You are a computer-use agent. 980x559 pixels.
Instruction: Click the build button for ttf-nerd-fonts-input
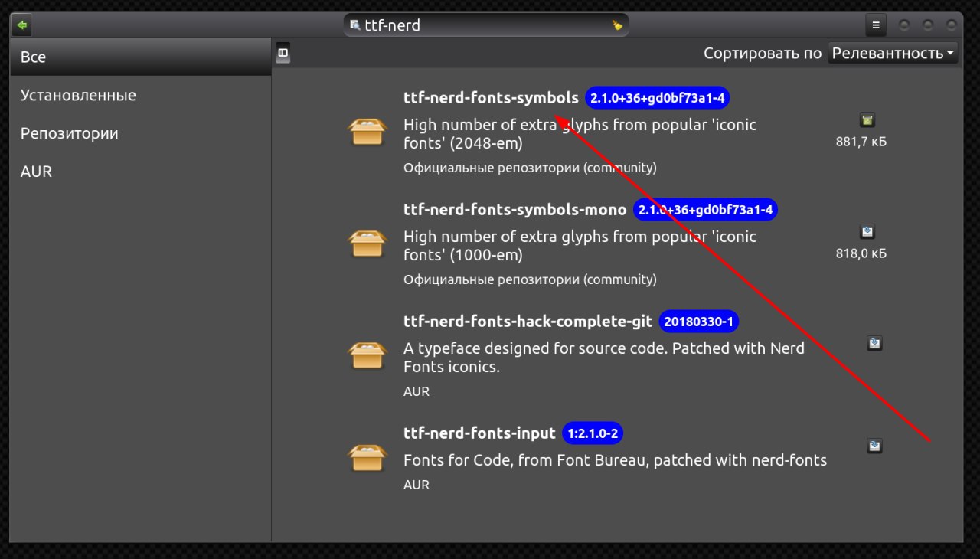(875, 446)
